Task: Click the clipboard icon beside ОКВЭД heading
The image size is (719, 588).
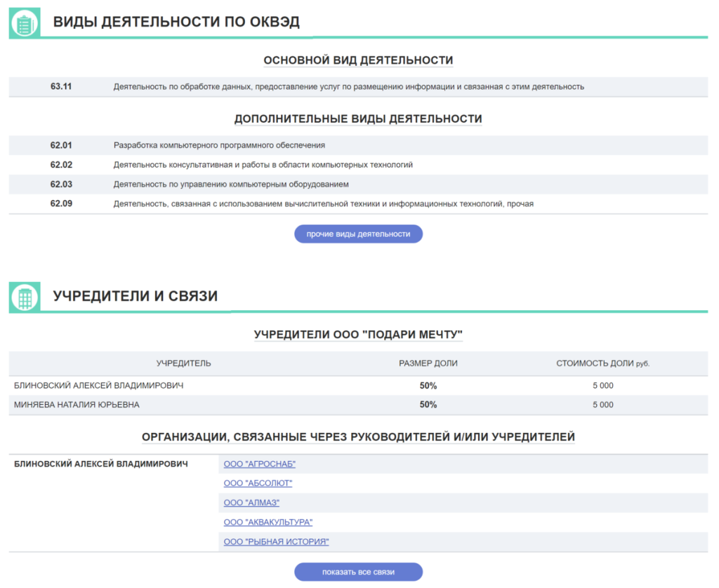Action: 25,23
